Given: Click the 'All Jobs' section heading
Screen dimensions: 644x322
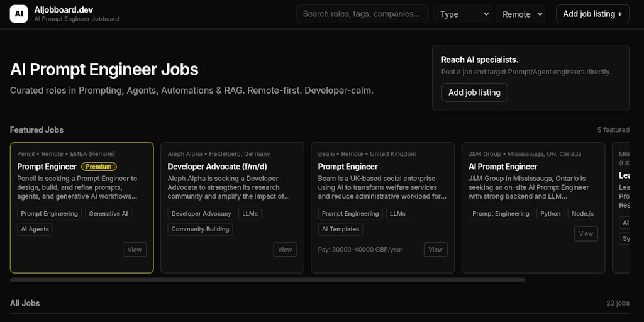Looking at the screenshot, I should (x=25, y=303).
